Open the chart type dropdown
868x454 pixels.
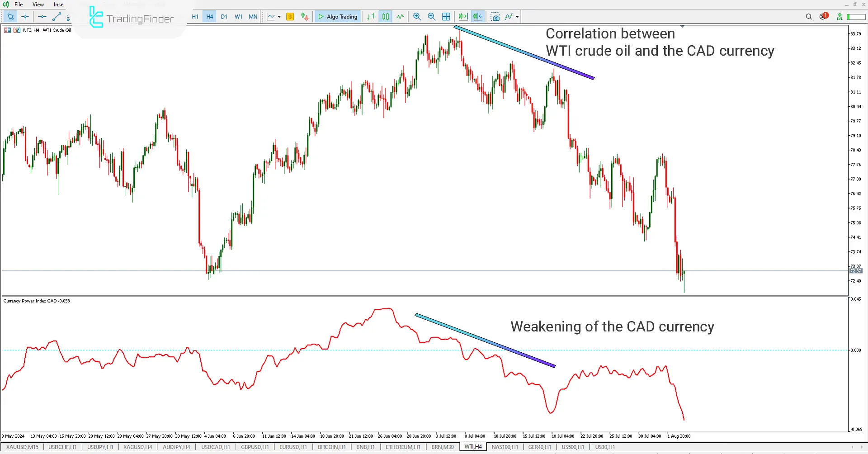tap(279, 17)
